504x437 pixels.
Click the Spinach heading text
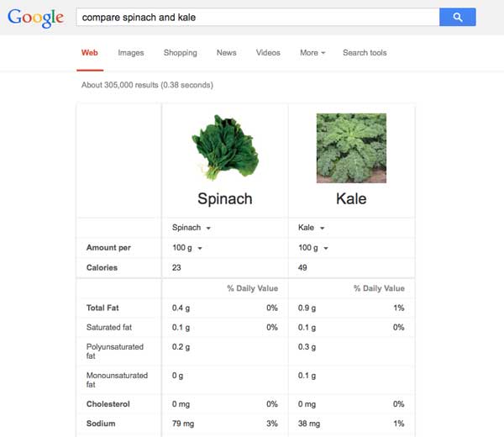(224, 198)
